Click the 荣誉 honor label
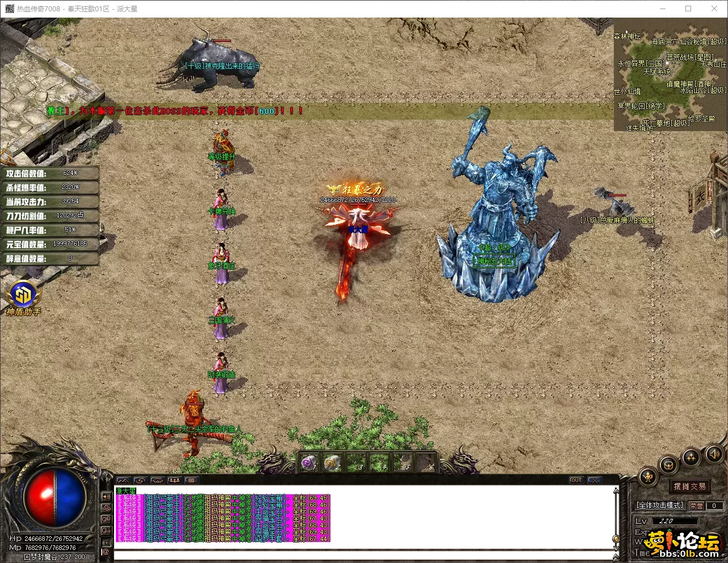The height and width of the screenshot is (563, 728). (x=696, y=505)
